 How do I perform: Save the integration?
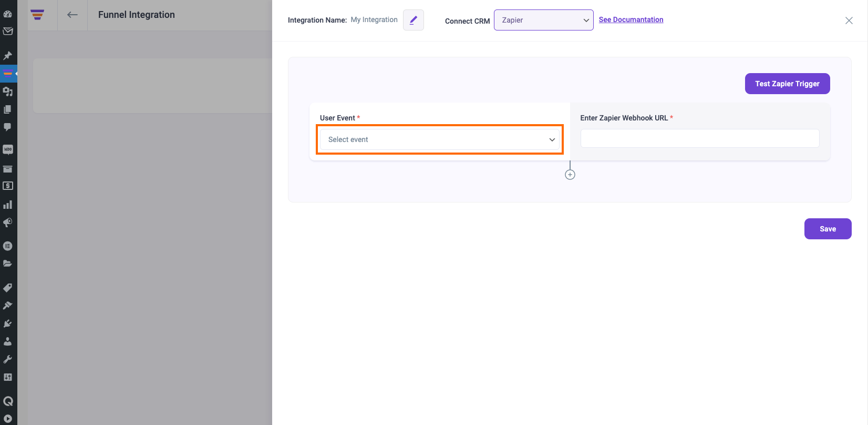[x=828, y=229]
